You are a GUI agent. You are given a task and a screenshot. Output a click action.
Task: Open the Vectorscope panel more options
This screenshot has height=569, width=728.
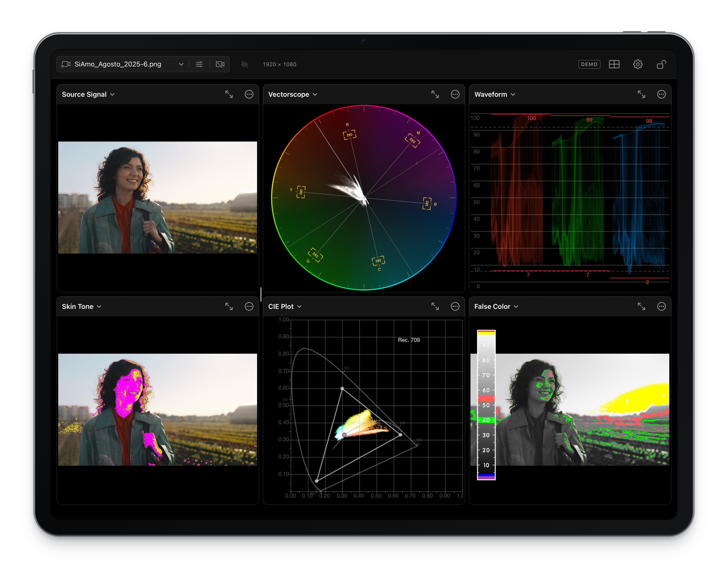pos(455,94)
